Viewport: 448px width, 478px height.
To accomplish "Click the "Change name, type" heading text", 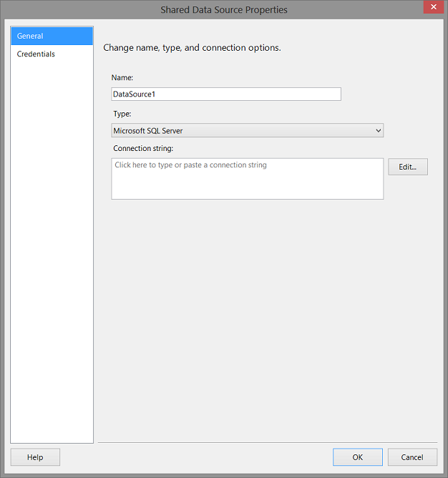I will coord(192,48).
